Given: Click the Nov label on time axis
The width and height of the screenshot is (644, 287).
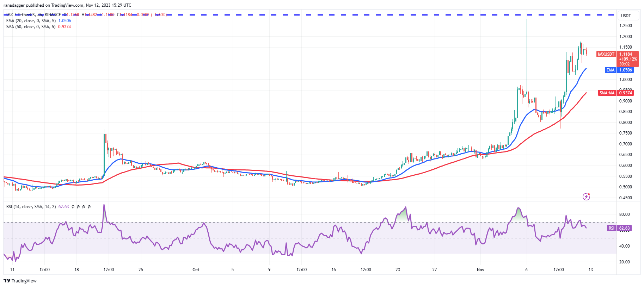Looking at the screenshot, I should point(480,270).
